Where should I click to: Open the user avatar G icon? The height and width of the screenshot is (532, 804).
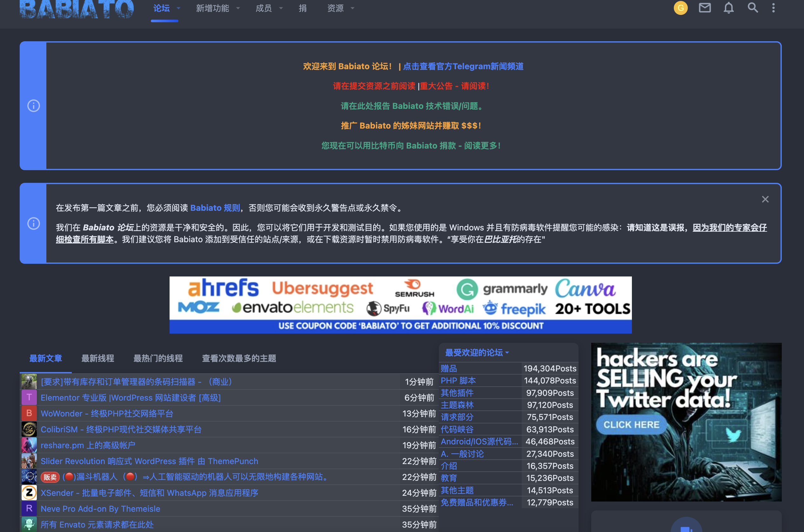tap(680, 8)
